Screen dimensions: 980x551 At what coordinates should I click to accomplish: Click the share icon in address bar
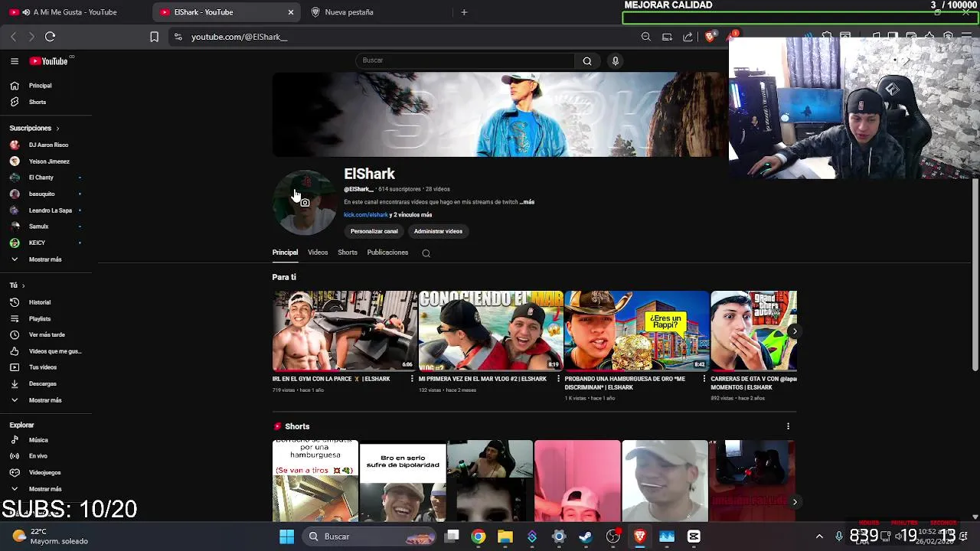coord(688,37)
